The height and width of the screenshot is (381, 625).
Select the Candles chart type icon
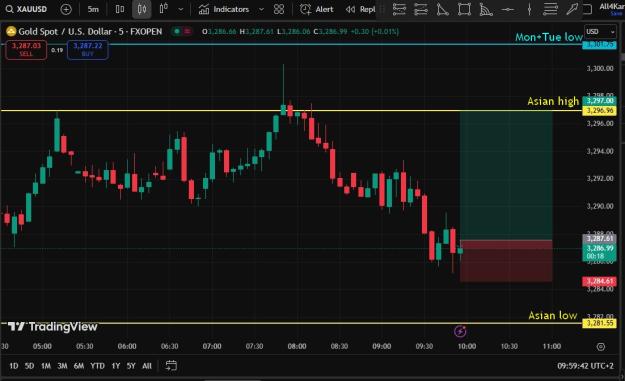pos(142,9)
